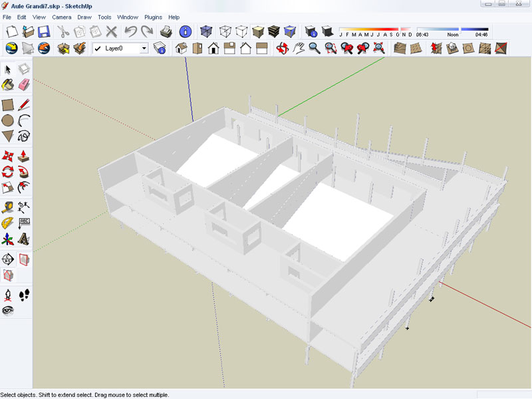Open the Layer0 dropdown list
This screenshot has width=532, height=399.
click(144, 49)
